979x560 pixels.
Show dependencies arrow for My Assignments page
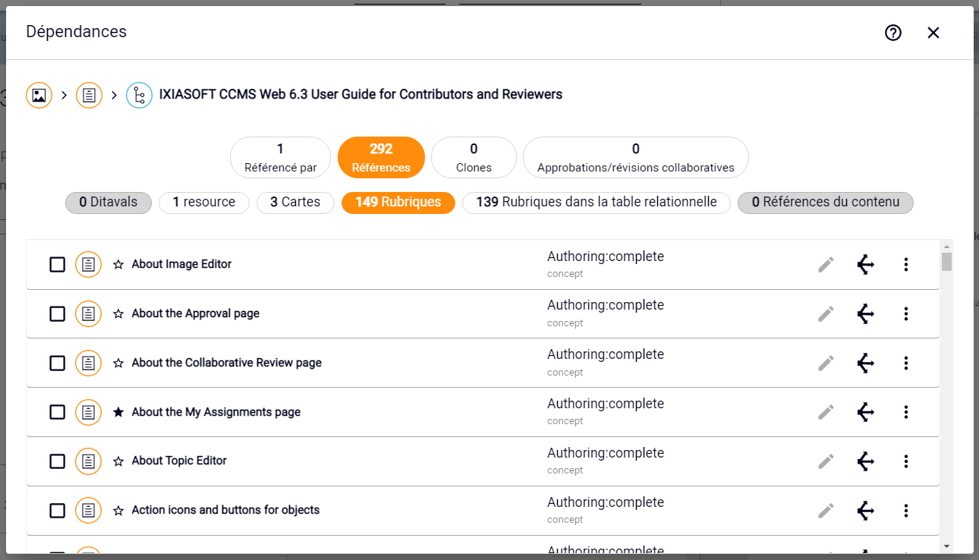tap(866, 412)
